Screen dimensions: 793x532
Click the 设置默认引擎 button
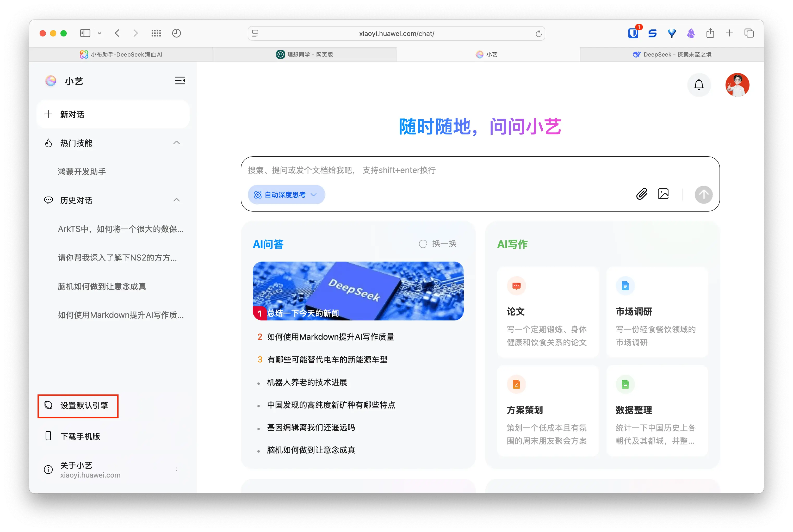(78, 406)
